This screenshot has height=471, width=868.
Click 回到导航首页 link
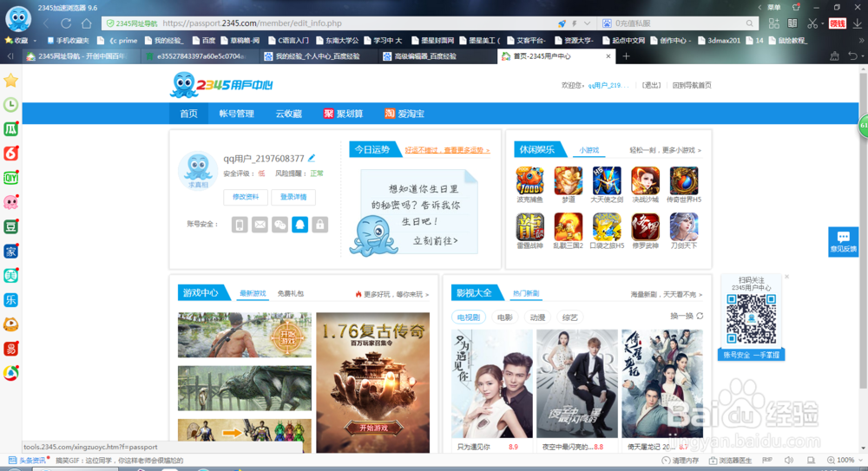(692, 85)
